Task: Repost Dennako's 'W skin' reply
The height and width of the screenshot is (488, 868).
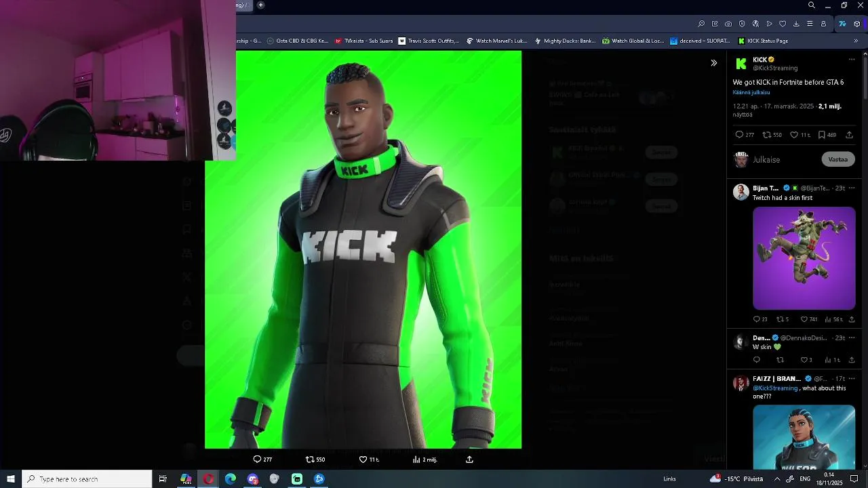Action: (780, 360)
